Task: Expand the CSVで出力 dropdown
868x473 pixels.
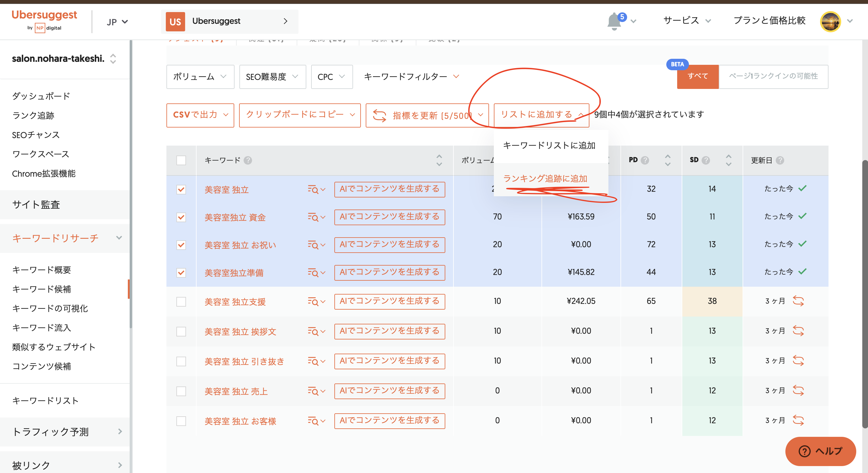Action: [200, 115]
